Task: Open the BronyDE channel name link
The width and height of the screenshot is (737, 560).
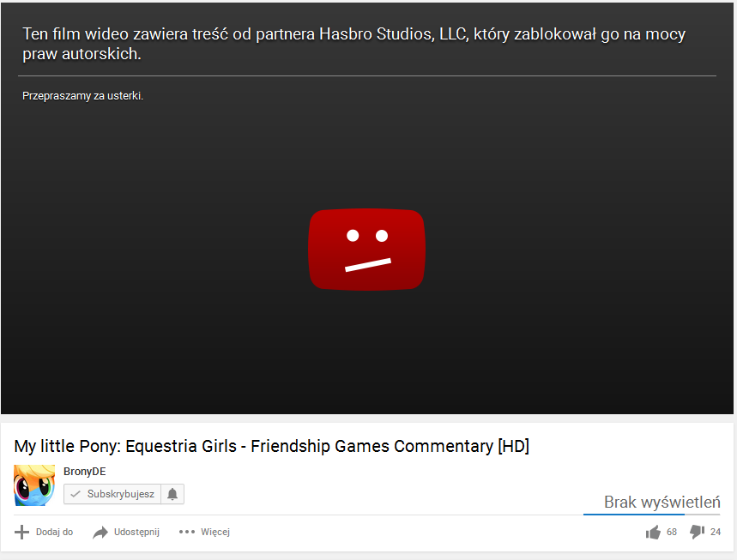Action: [85, 471]
